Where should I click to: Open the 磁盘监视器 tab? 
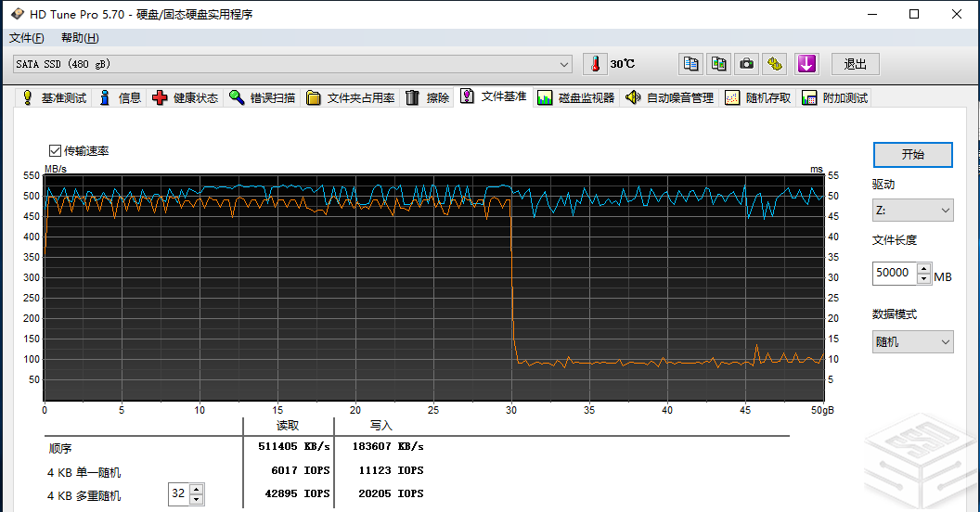[x=576, y=97]
